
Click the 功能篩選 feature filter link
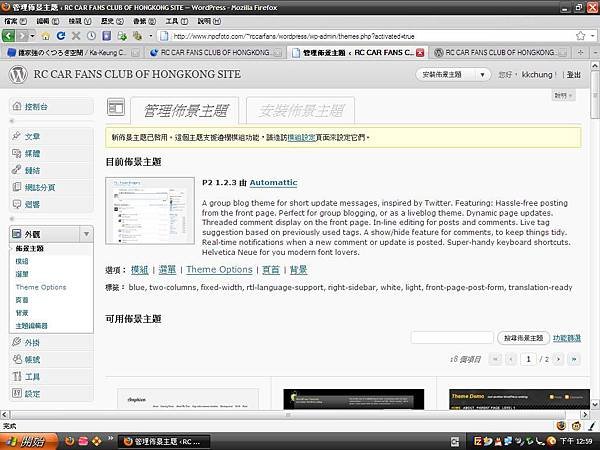[x=567, y=338]
